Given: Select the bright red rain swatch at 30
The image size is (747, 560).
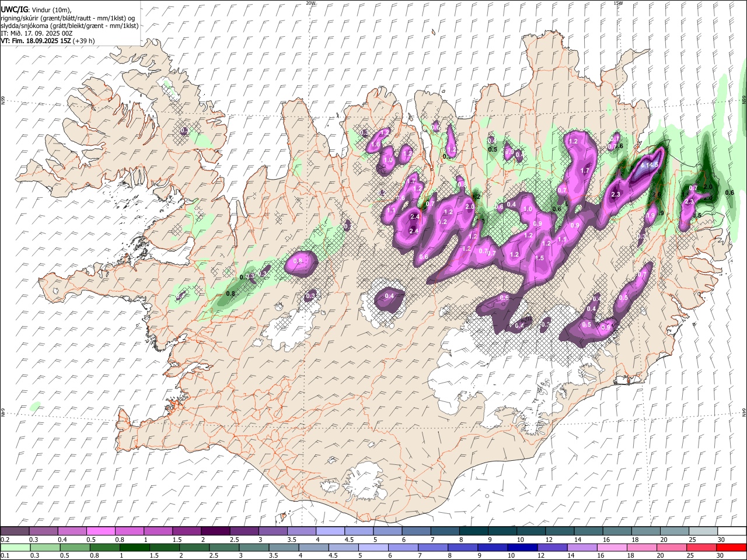Looking at the screenshot, I should click(x=731, y=548).
